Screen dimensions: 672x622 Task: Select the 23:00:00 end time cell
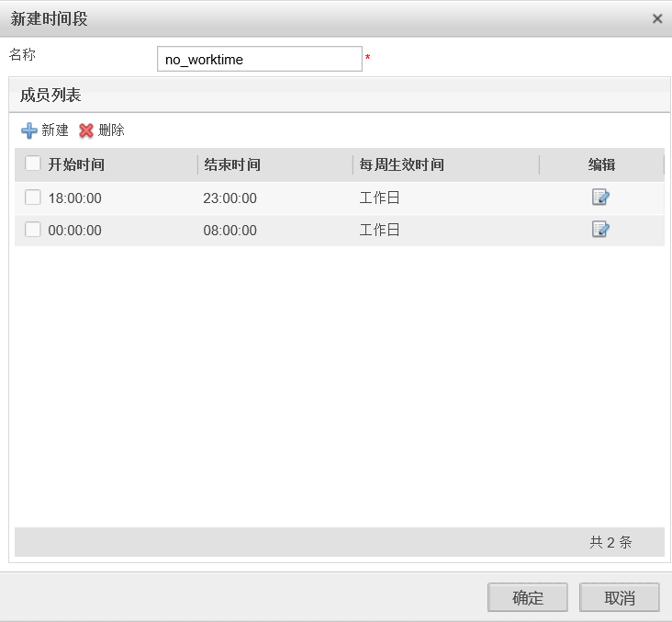point(230,198)
